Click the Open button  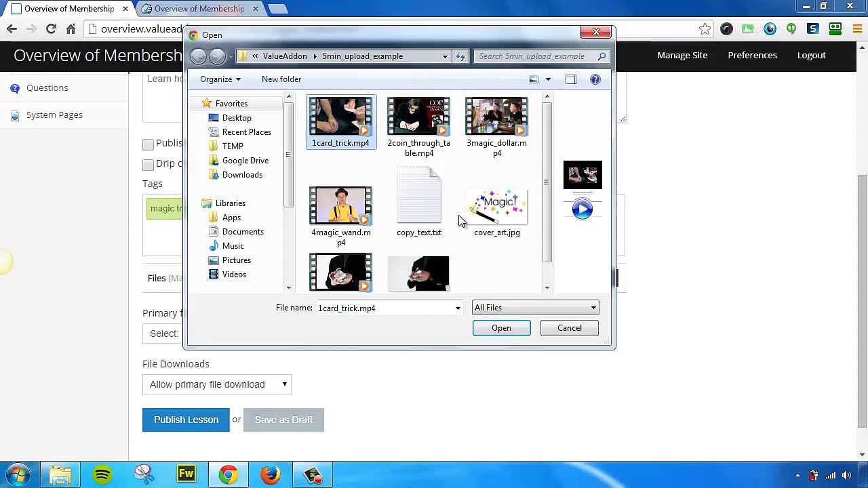click(x=501, y=328)
